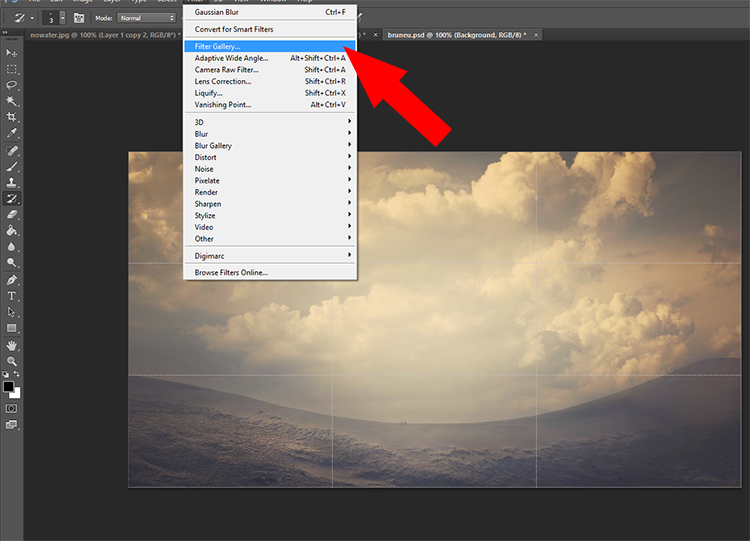Expand the Digimarc submenu
Viewport: 750px width, 541px height.
click(270, 256)
